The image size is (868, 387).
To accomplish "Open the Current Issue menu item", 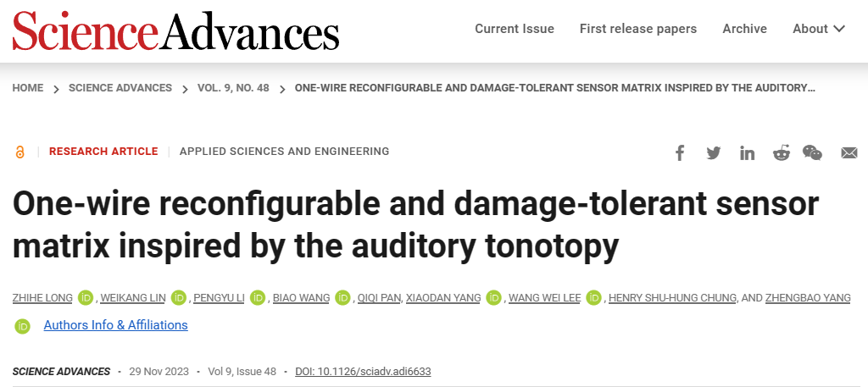I will tap(515, 29).
